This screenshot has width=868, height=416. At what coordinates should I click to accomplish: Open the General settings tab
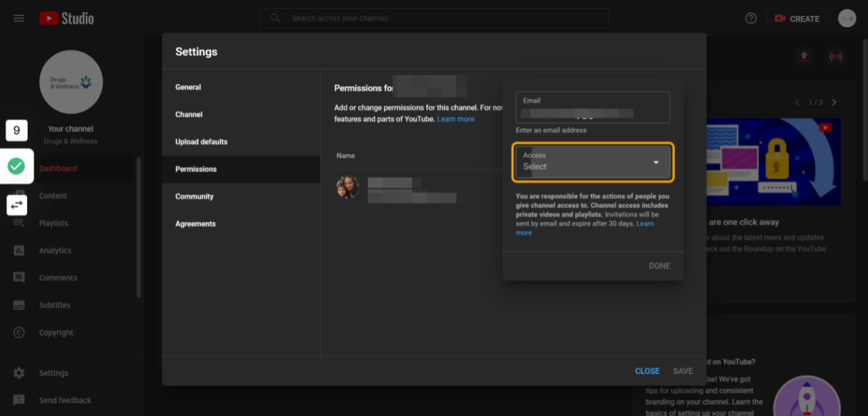coord(241,87)
